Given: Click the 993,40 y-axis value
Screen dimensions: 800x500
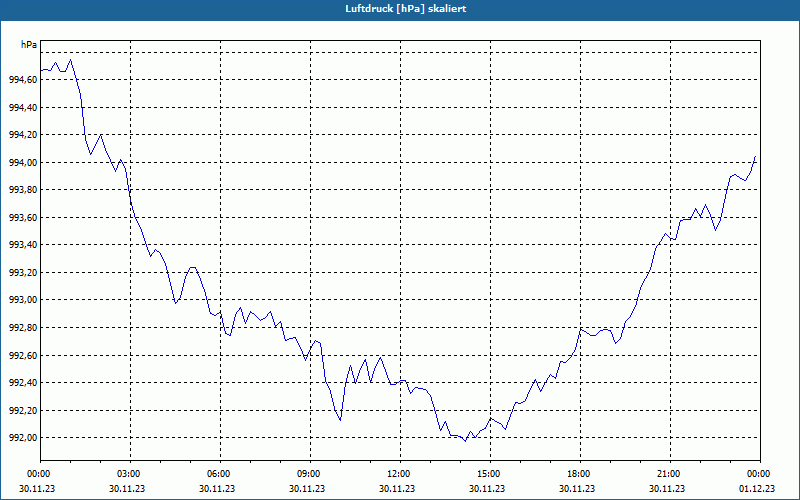Looking at the screenshot, I should click(x=23, y=245).
